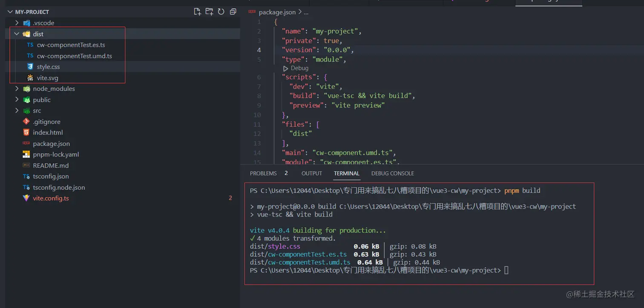Click the TS icon beside cw-componentTest.es.ts
The width and height of the screenshot is (644, 308).
[30, 45]
